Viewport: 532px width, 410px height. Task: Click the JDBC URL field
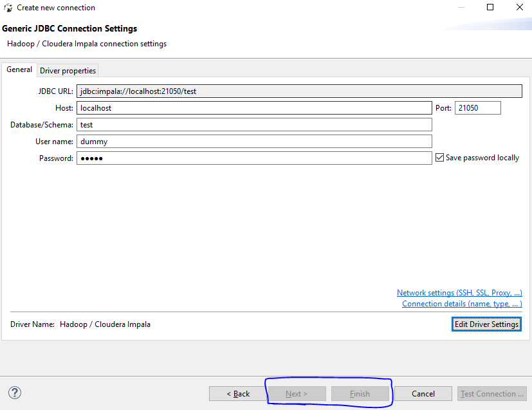click(x=299, y=91)
